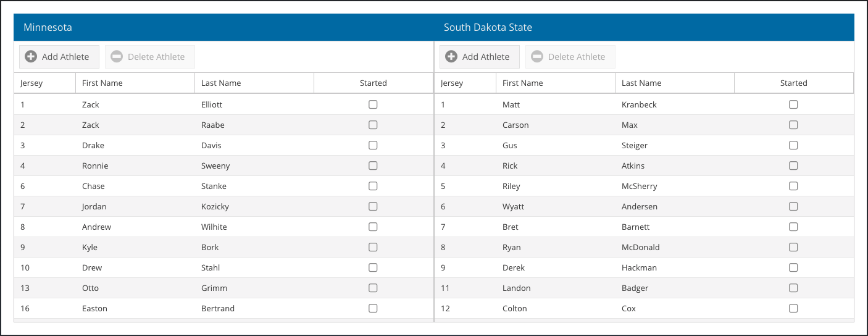The height and width of the screenshot is (336, 868).
Task: Toggle Started for Carson Max
Action: [x=793, y=125]
